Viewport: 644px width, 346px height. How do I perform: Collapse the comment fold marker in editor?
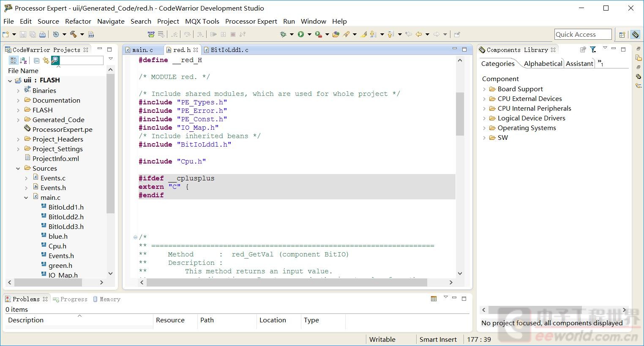coord(135,237)
